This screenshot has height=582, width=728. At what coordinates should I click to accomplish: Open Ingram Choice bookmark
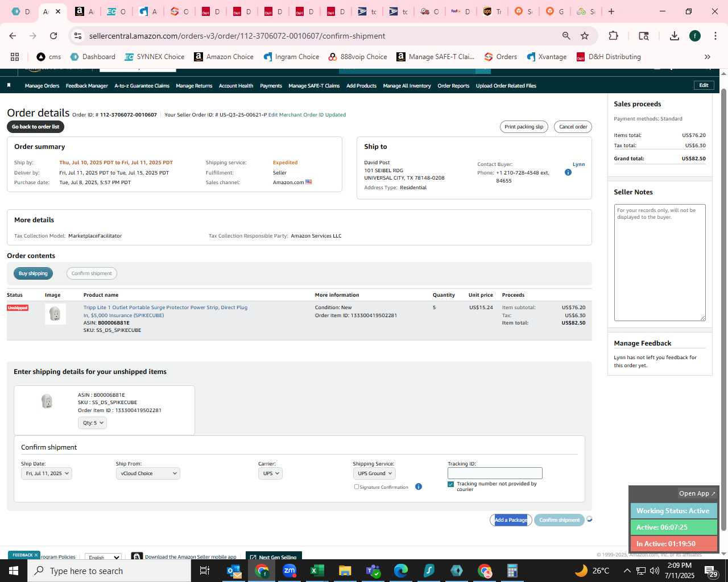click(291, 57)
